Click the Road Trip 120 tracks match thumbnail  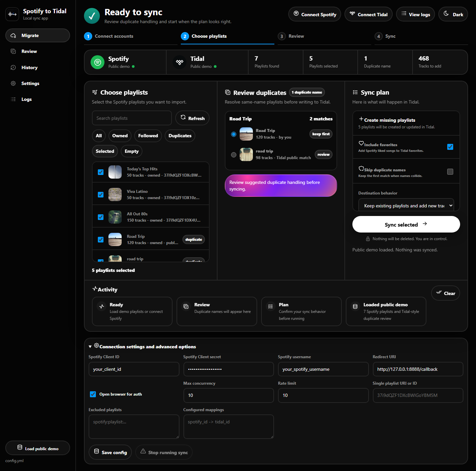(x=246, y=134)
